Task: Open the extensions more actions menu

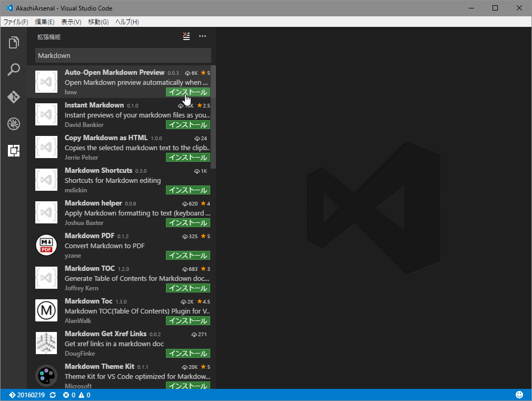Action: [x=202, y=36]
